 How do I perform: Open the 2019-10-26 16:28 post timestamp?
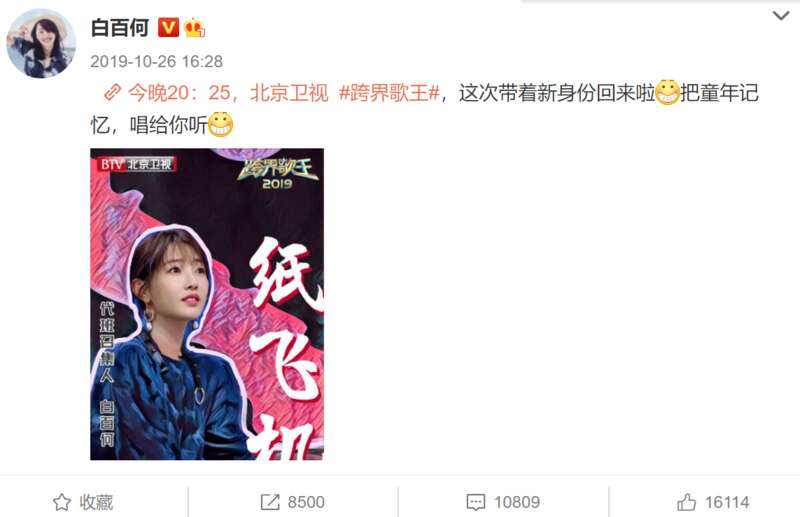coord(157,62)
